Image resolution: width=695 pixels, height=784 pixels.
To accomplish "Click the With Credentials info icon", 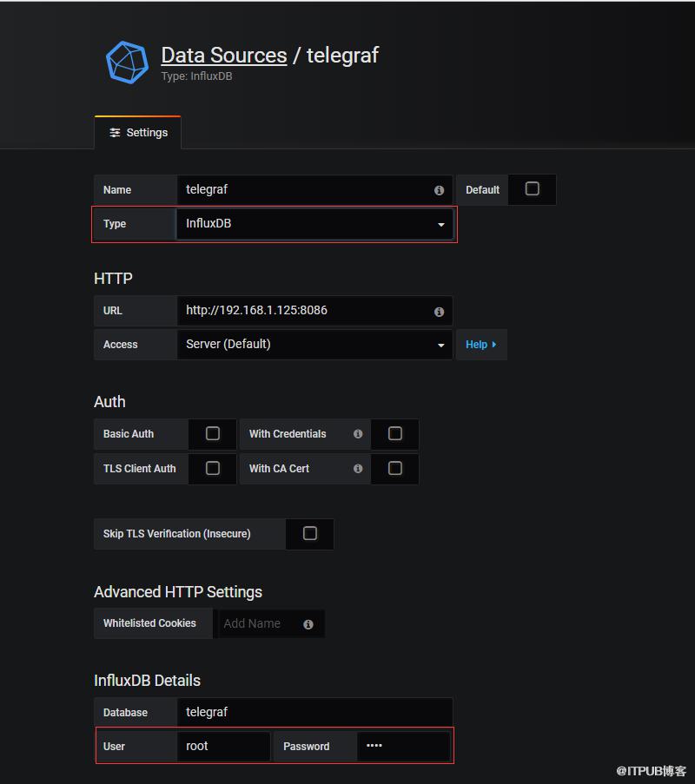I will (358, 434).
